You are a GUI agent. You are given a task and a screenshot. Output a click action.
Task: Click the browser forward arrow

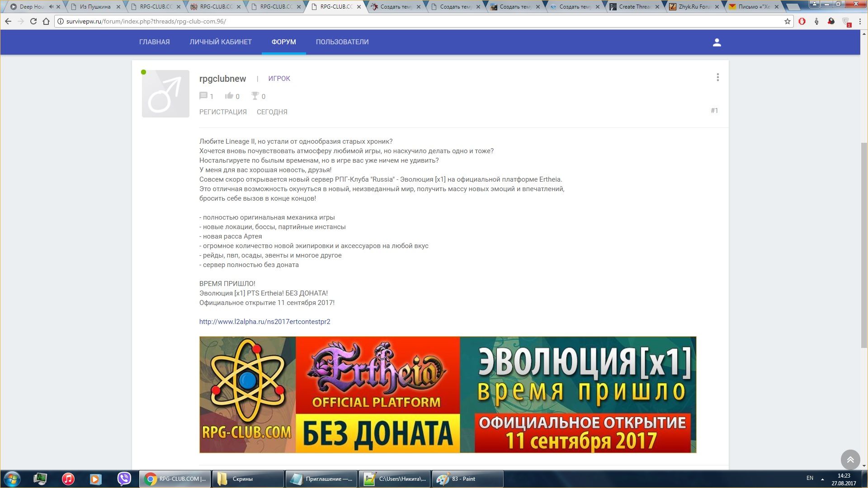21,21
